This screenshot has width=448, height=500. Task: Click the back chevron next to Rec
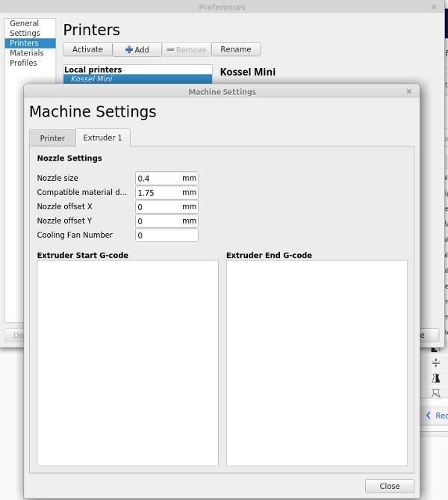429,416
